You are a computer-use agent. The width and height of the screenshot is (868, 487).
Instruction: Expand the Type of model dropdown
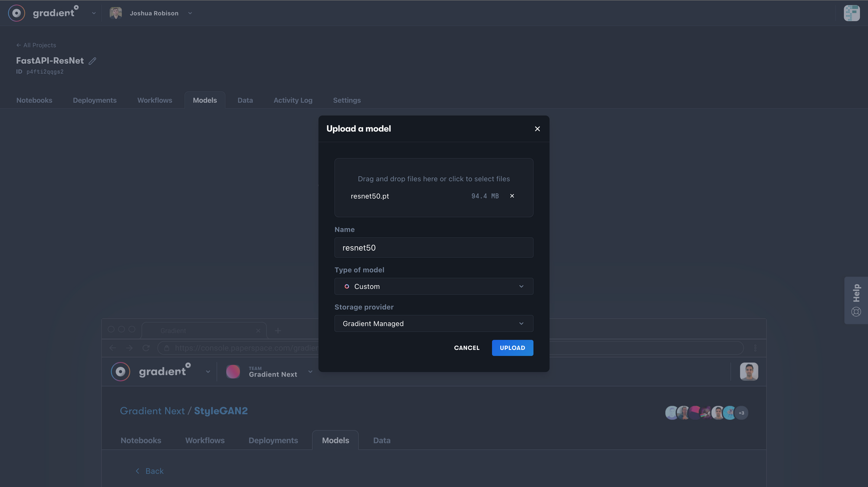tap(434, 287)
